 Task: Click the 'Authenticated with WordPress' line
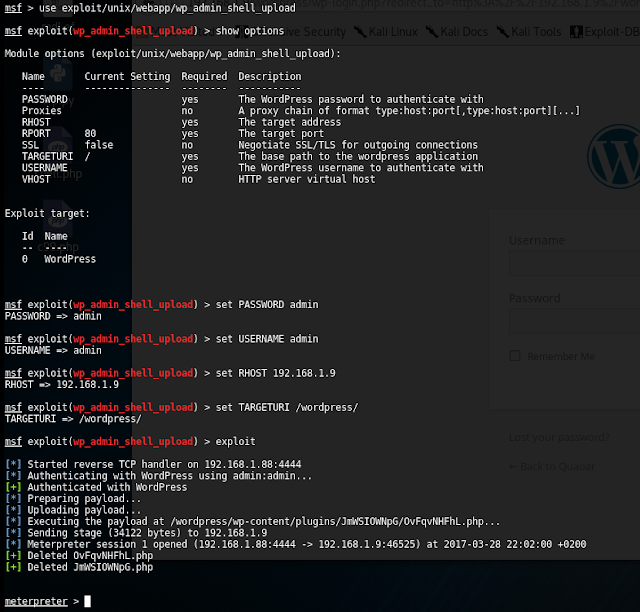[x=96, y=487]
